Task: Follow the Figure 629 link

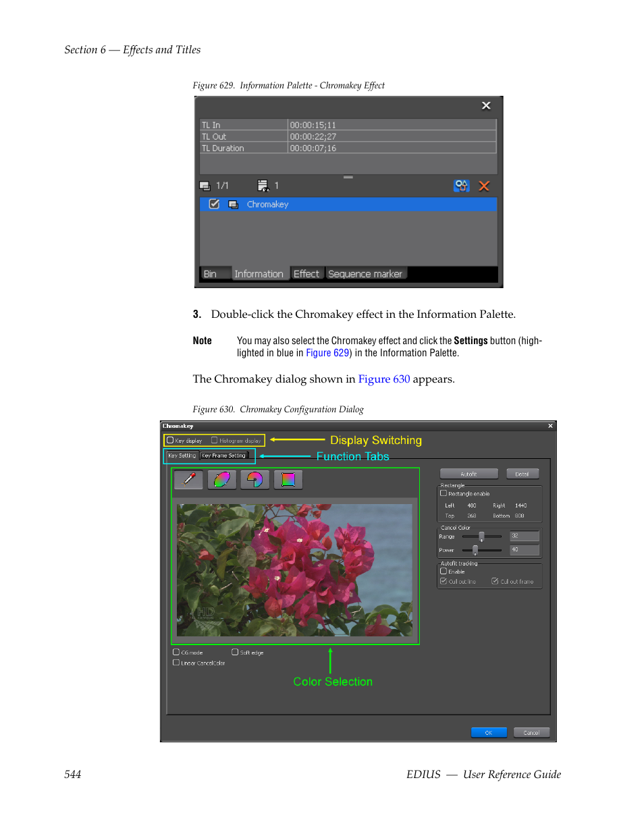Action: coord(327,353)
